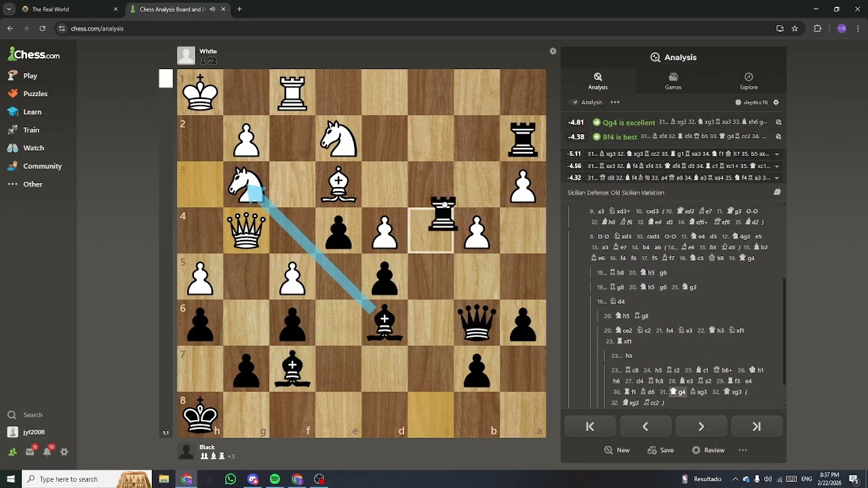
Task: Reload the chess.com page
Action: (x=42, y=28)
